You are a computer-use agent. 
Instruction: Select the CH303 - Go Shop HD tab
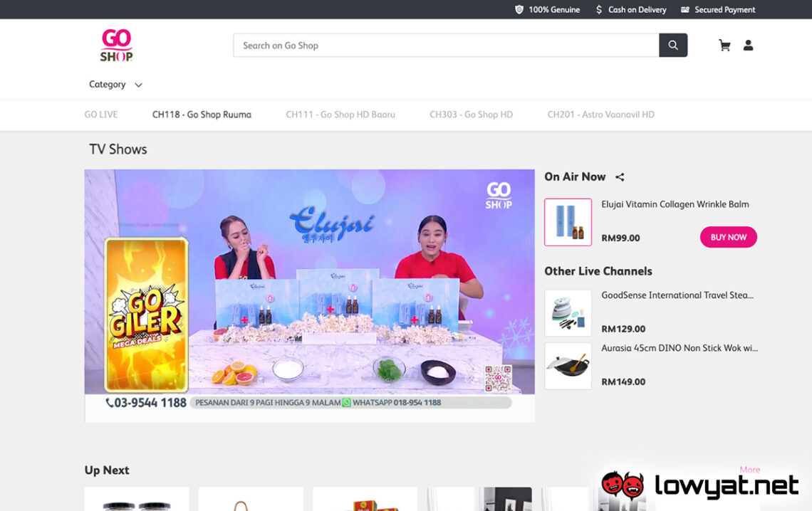pos(472,114)
